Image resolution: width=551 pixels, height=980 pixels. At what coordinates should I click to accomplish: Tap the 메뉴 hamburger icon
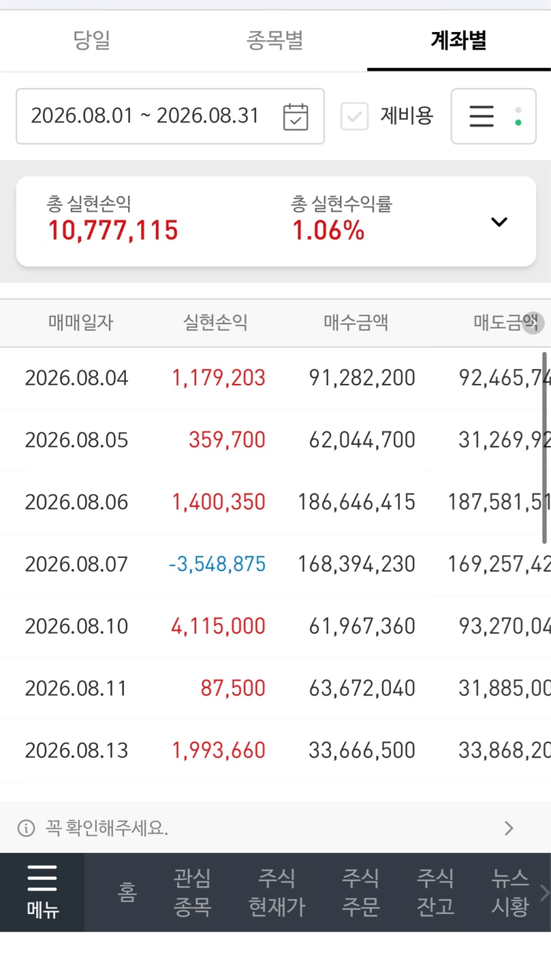tap(42, 878)
